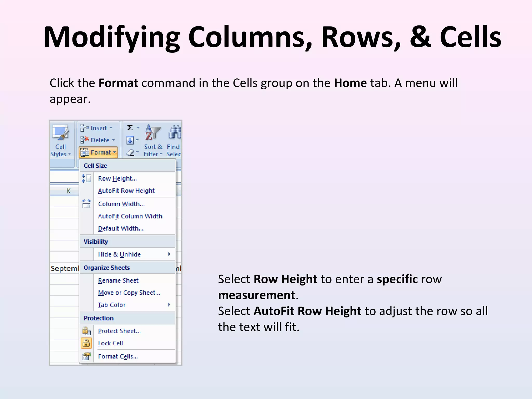The height and width of the screenshot is (399, 532).
Task: Click the Cell Styles label
Action: click(60, 150)
